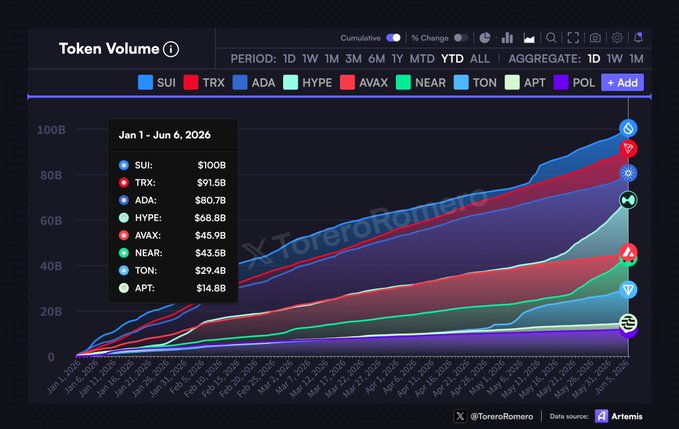This screenshot has height=429, width=679.
Task: Set period to 3M
Action: pos(353,59)
